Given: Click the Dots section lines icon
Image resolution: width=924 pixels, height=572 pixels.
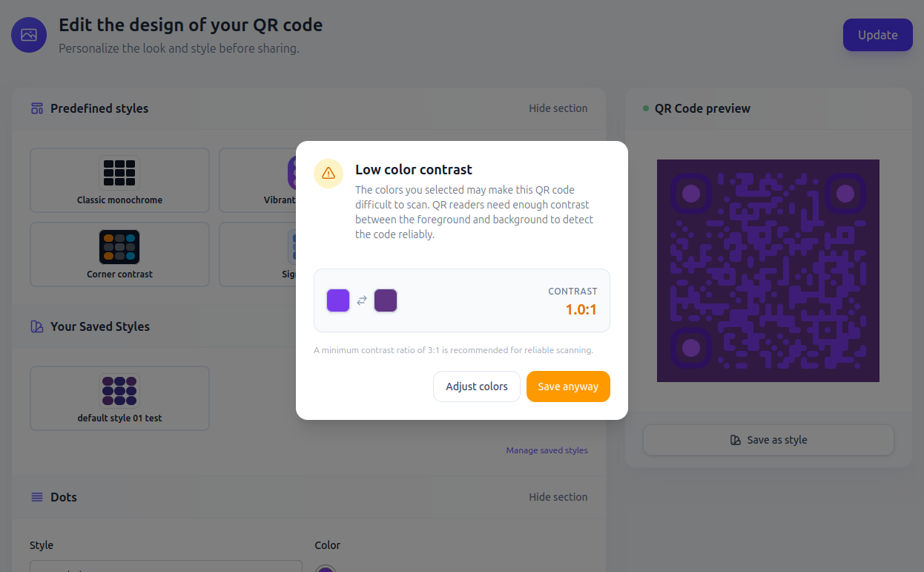Looking at the screenshot, I should pyautogui.click(x=37, y=497).
